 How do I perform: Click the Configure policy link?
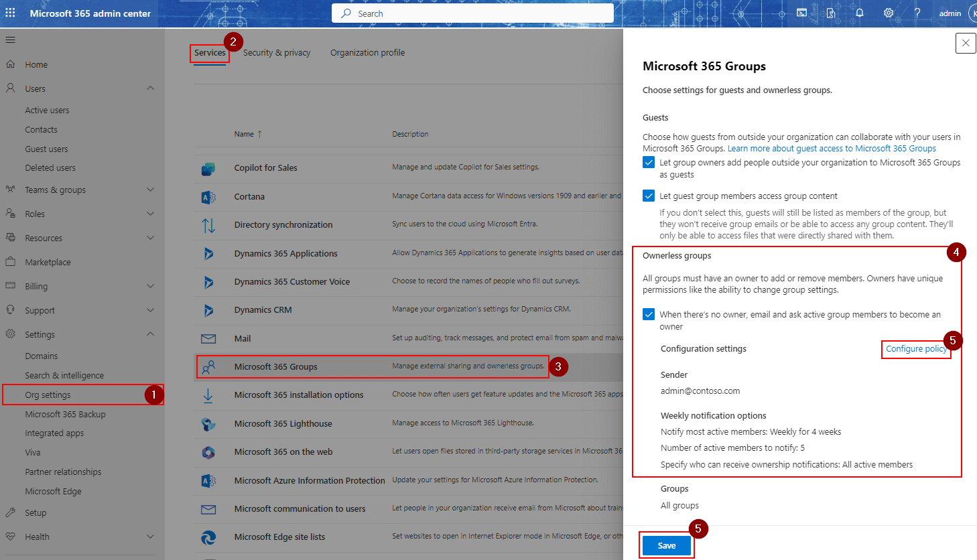[915, 349]
